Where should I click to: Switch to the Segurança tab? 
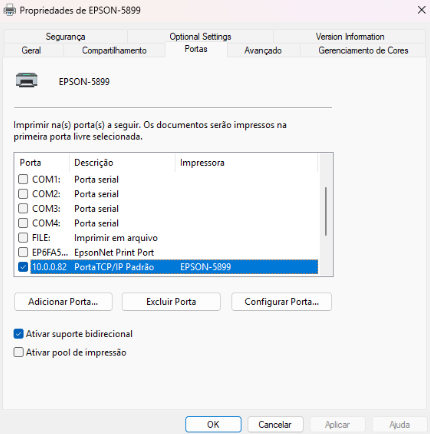tap(65, 36)
